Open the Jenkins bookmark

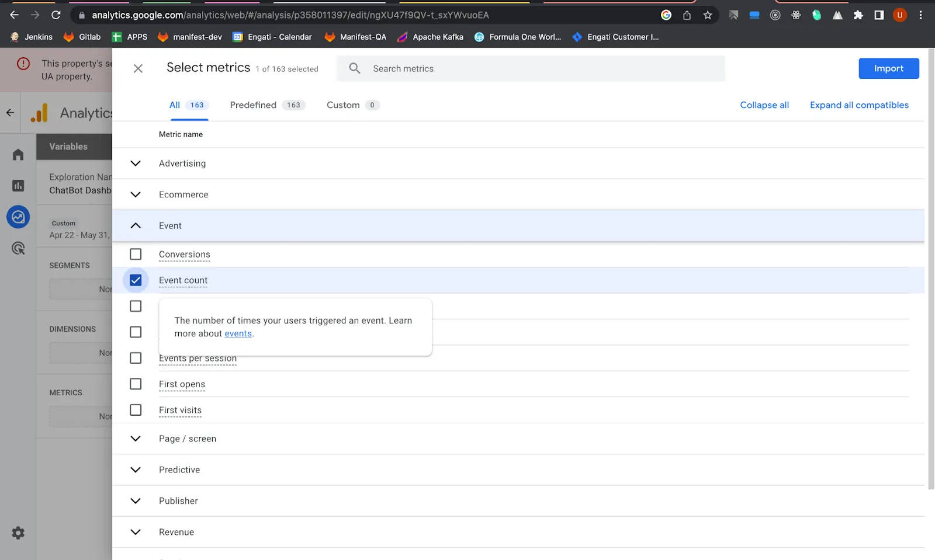click(x=32, y=37)
